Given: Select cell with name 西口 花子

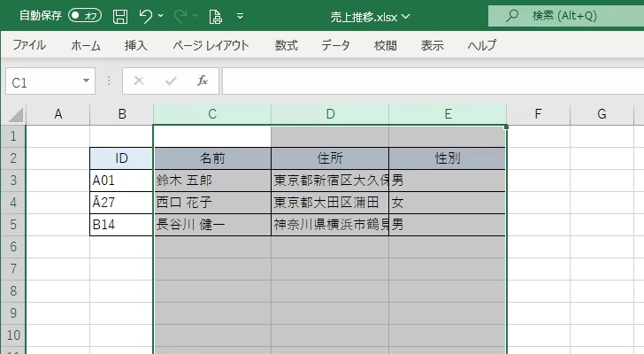Looking at the screenshot, I should coord(212,203).
